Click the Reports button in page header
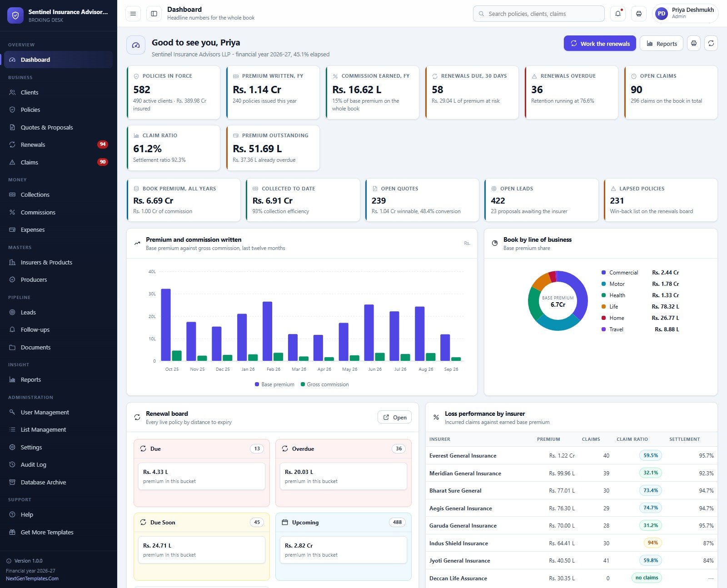 (662, 44)
